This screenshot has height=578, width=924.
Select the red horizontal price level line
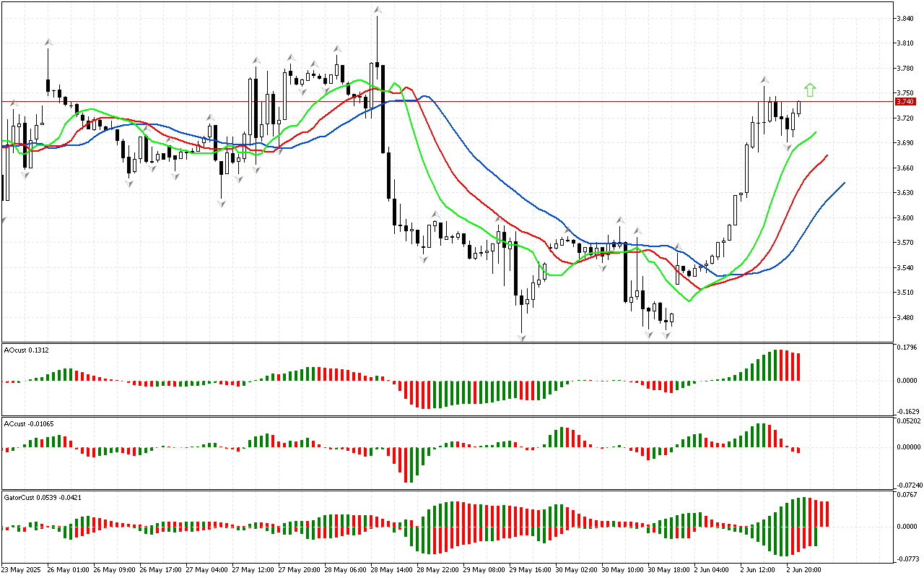click(462, 102)
